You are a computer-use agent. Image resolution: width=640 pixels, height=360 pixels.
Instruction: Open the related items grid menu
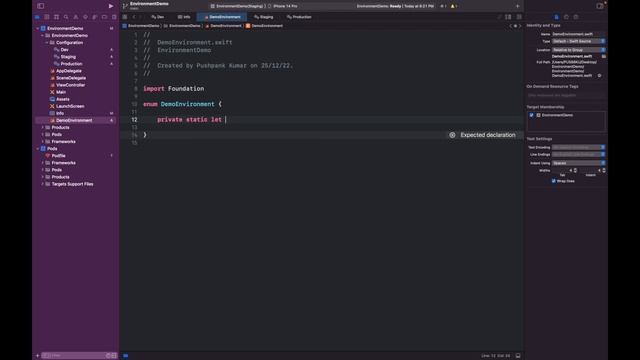(x=125, y=17)
